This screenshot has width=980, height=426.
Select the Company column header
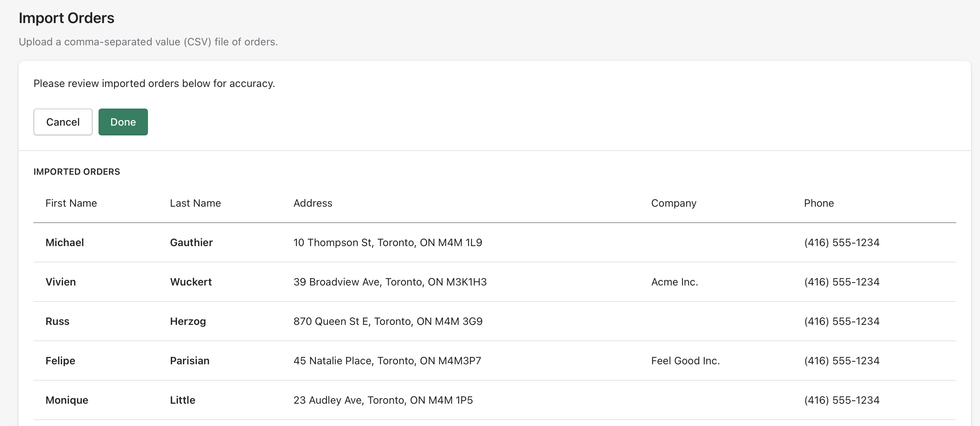674,203
